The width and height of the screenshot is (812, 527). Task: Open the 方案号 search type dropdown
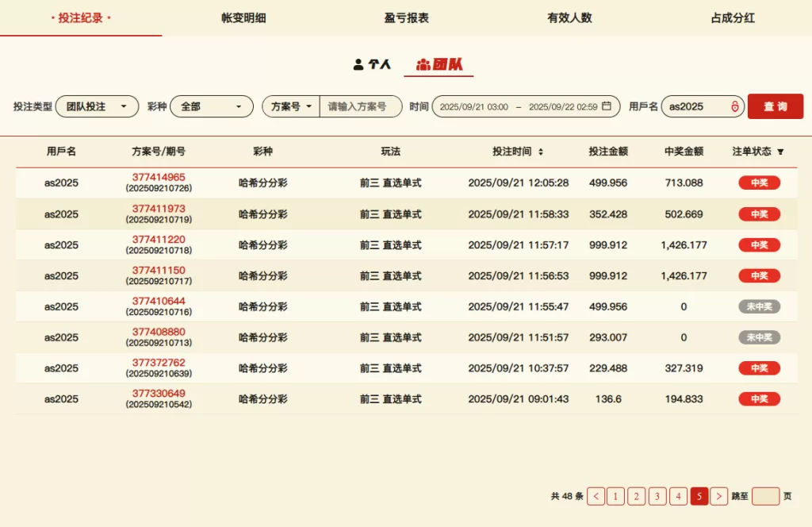(291, 106)
